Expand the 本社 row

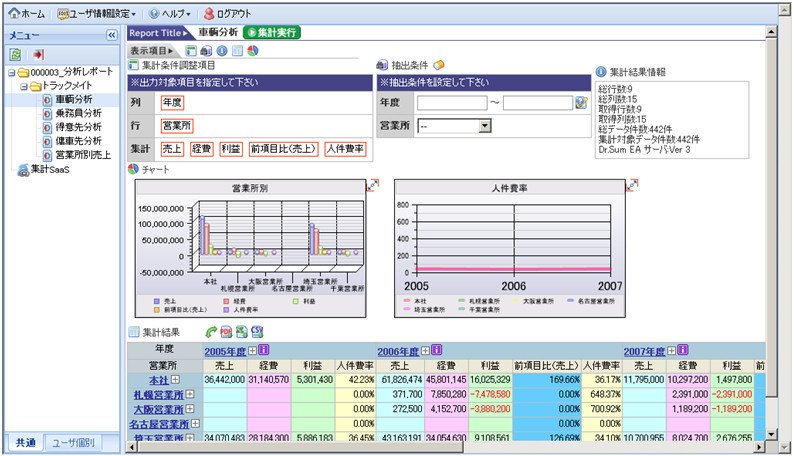click(x=175, y=379)
